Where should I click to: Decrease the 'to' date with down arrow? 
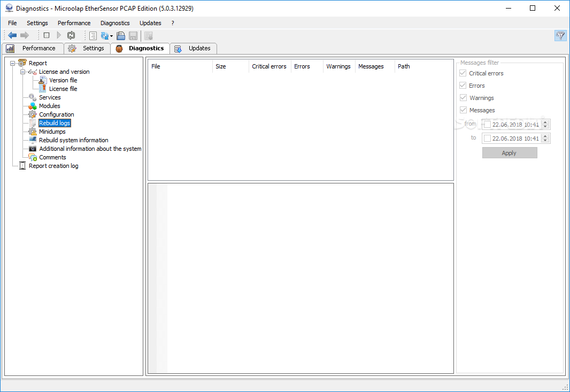tap(545, 140)
